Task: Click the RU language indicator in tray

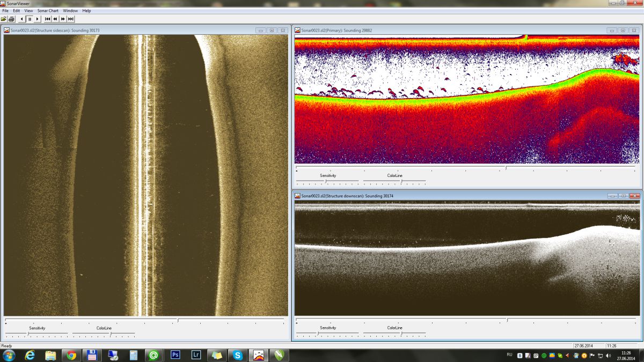Action: (509, 355)
